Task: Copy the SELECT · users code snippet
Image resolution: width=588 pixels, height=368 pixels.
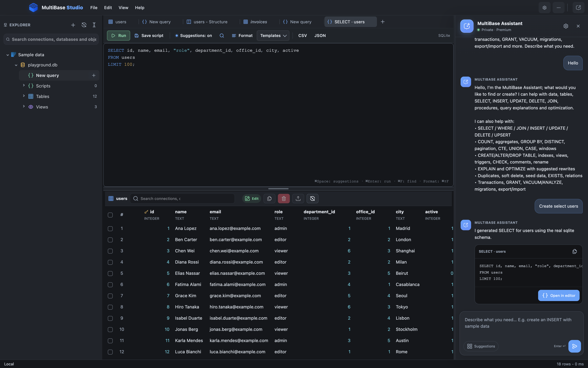Action: pyautogui.click(x=575, y=251)
